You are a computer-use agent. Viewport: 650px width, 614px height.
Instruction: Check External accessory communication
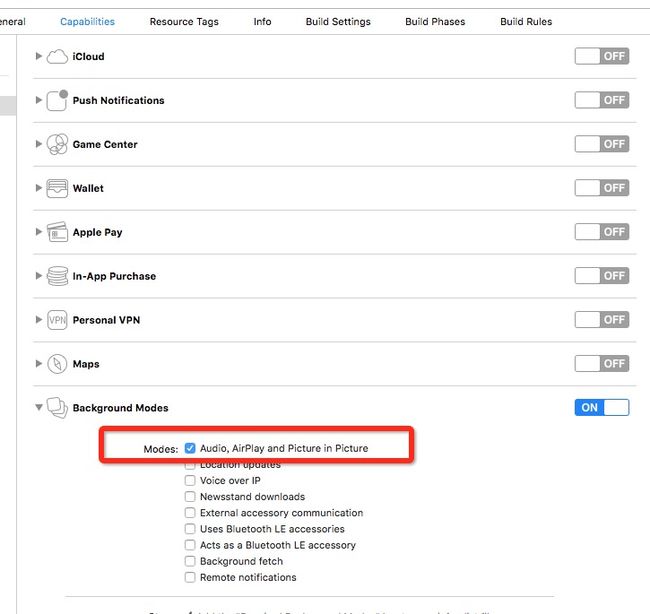coord(190,513)
